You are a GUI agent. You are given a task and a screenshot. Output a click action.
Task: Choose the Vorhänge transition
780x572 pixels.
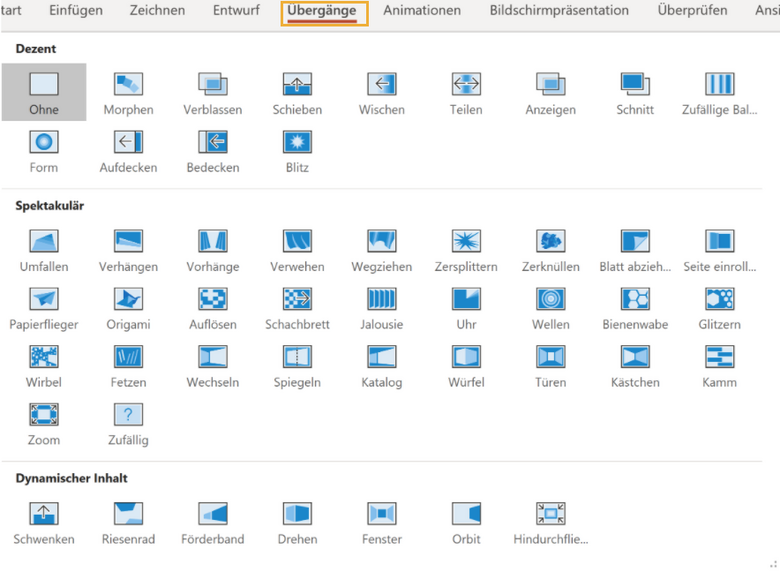click(213, 249)
